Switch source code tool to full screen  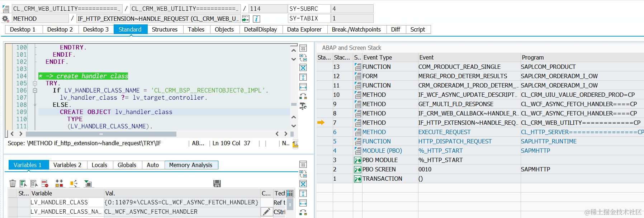pyautogui.click(x=303, y=68)
